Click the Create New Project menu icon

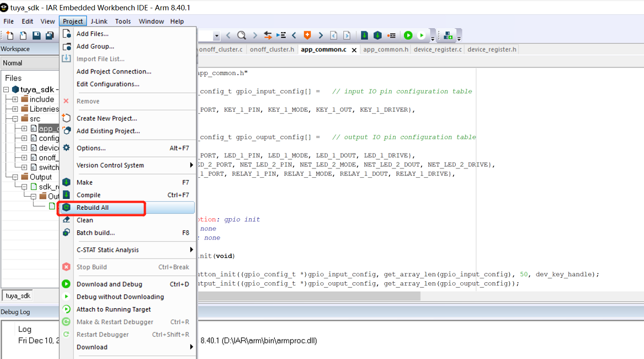(67, 118)
